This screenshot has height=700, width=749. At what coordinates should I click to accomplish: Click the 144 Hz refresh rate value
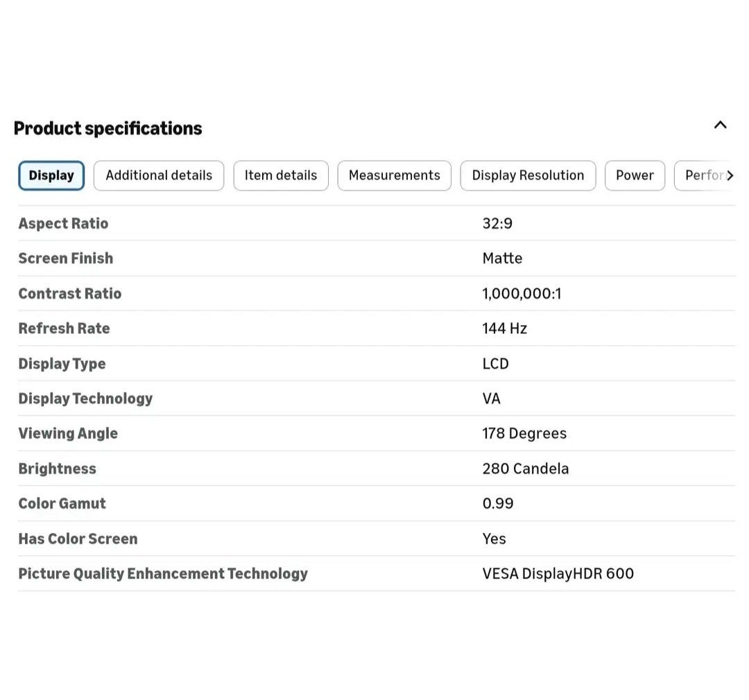click(x=504, y=329)
